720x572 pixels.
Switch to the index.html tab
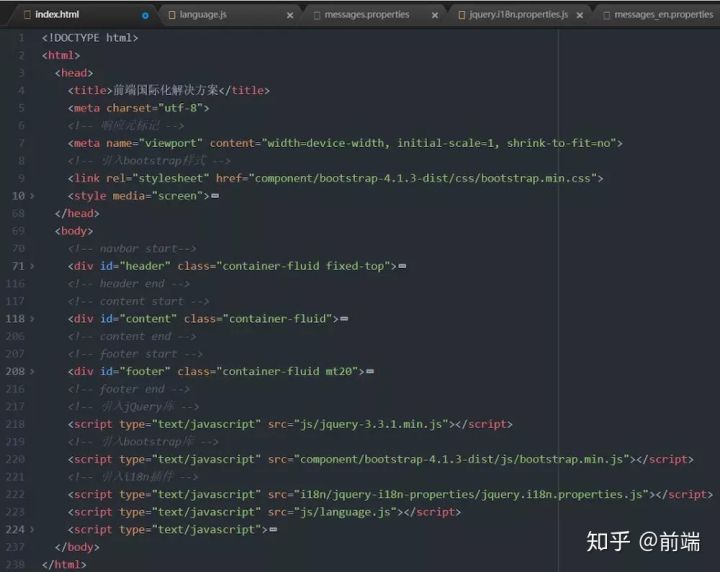coord(57,15)
